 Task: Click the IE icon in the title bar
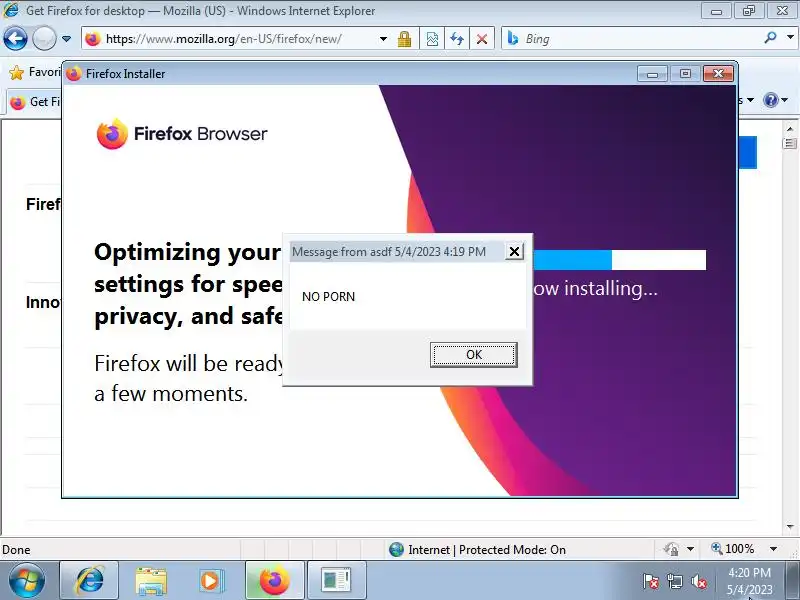click(x=11, y=10)
